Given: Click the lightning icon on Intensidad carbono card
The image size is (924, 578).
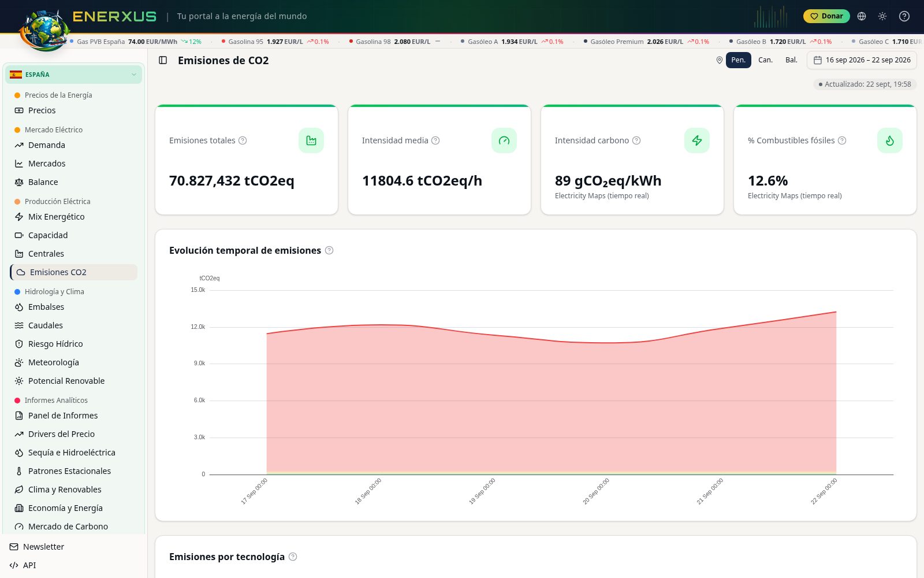Looking at the screenshot, I should (x=697, y=140).
